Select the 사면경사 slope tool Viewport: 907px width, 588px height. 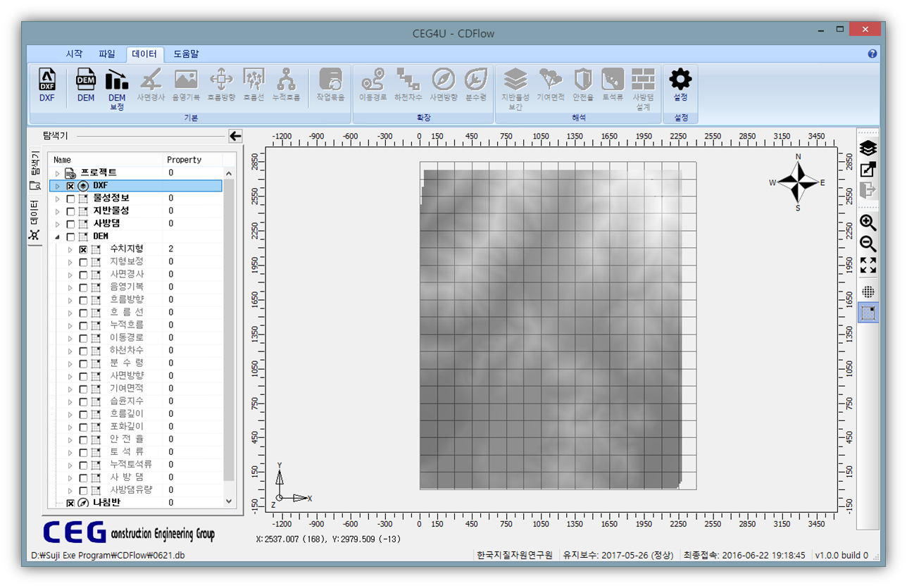click(150, 86)
